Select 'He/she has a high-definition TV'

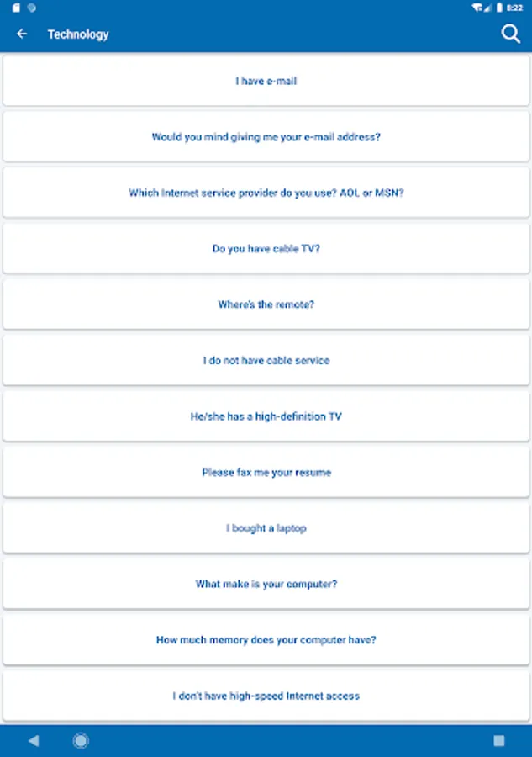(x=266, y=416)
